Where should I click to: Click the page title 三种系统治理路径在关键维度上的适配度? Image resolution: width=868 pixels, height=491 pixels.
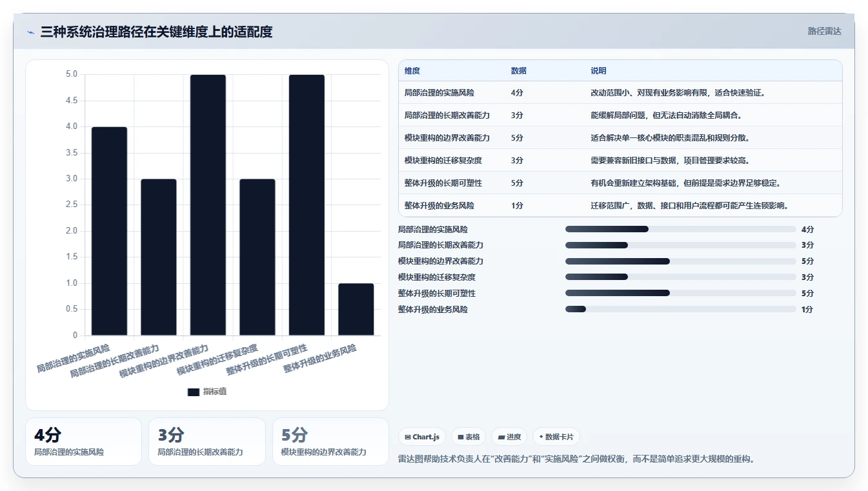point(156,32)
